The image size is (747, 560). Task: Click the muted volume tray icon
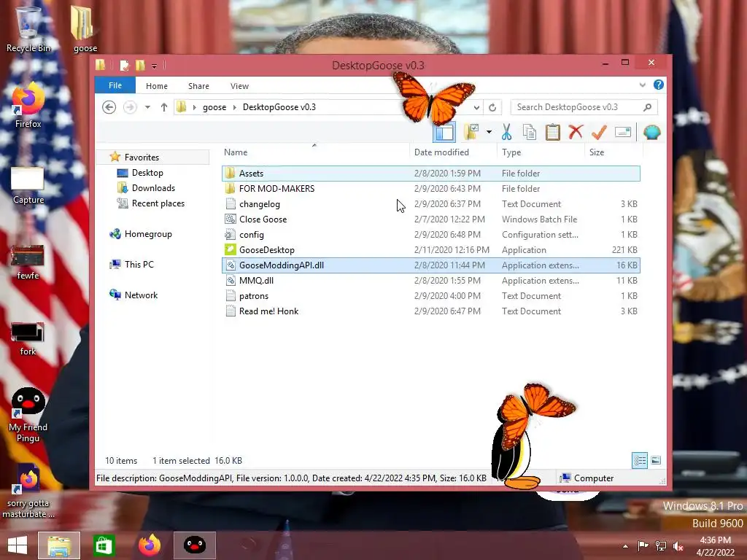point(678,546)
